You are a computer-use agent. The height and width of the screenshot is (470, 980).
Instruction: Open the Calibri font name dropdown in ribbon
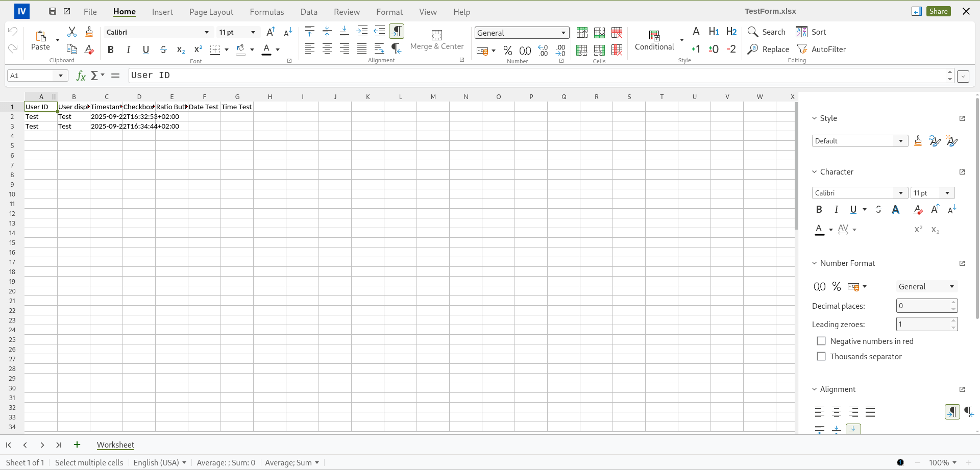pyautogui.click(x=206, y=32)
